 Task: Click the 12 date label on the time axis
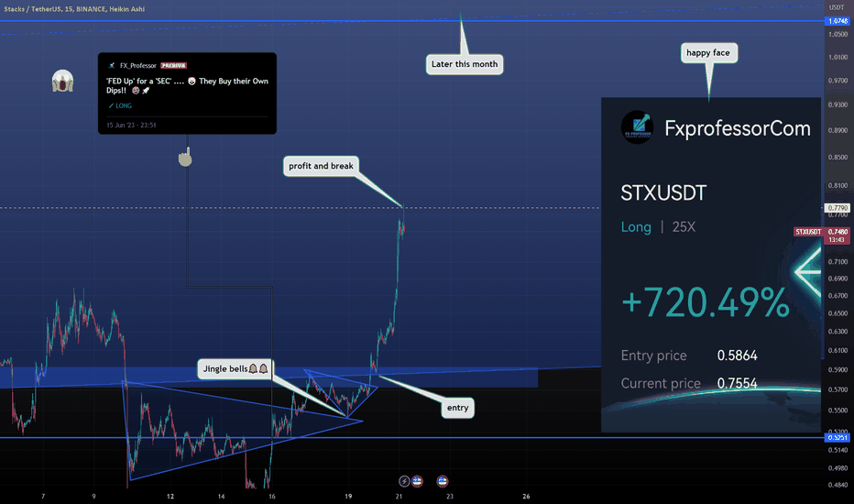pos(170,497)
